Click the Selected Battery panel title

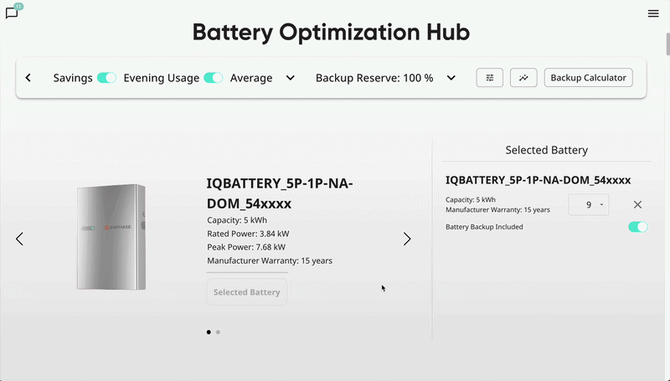tap(547, 150)
